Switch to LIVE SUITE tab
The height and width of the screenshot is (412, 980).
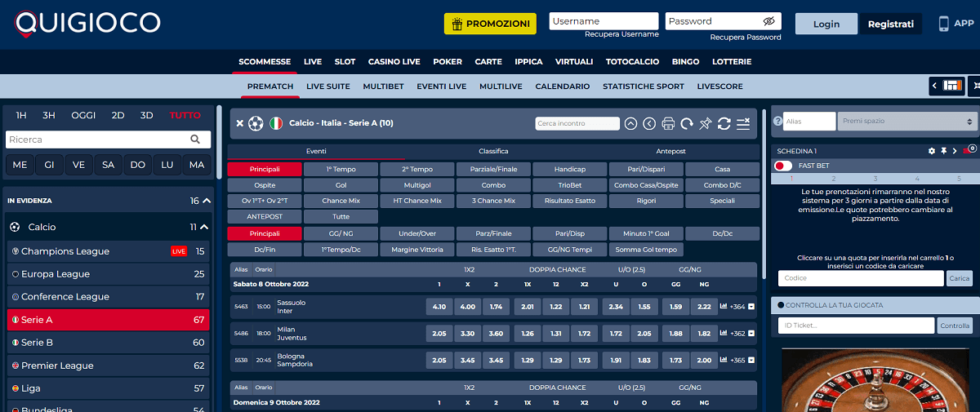point(328,86)
